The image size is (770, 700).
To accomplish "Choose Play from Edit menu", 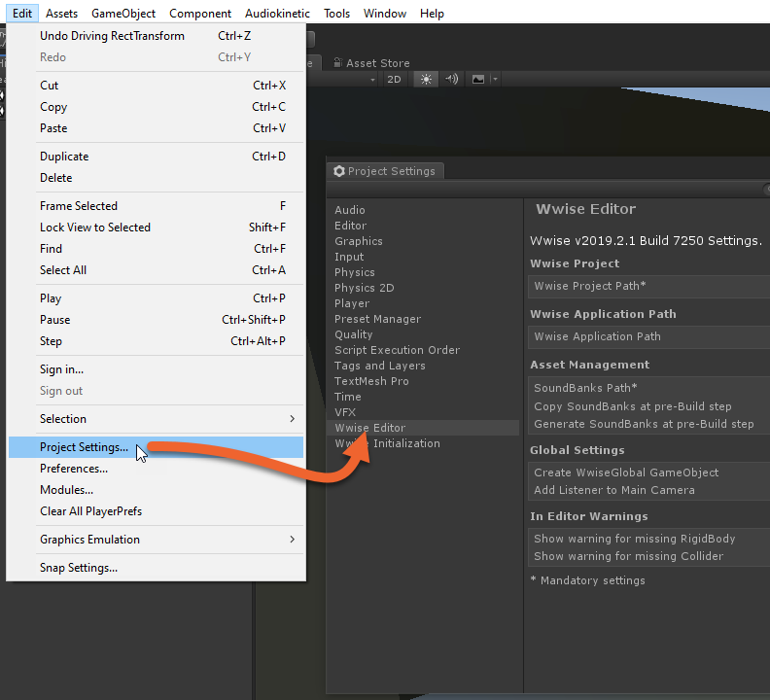I will pyautogui.click(x=157, y=298).
